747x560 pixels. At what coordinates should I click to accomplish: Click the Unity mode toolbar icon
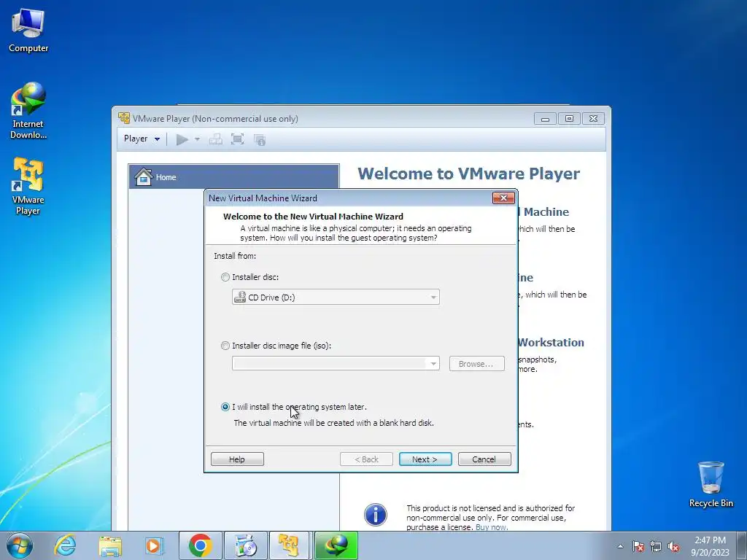pyautogui.click(x=259, y=139)
